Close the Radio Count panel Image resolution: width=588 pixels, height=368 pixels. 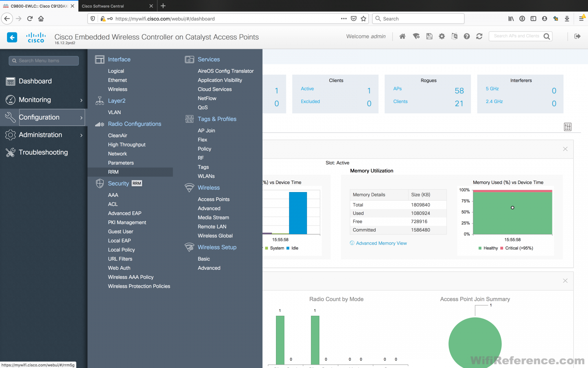tap(565, 281)
